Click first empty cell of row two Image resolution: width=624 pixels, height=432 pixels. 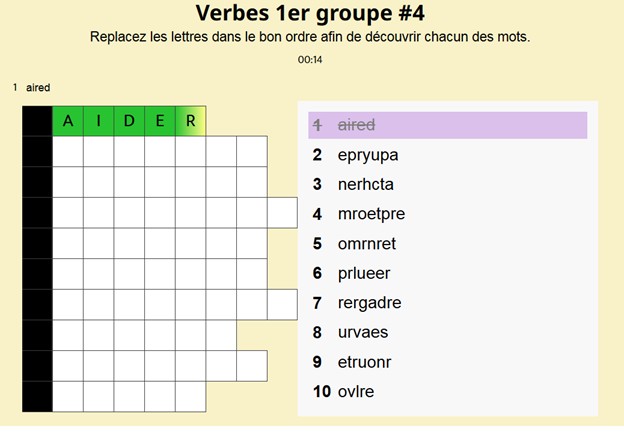pos(67,152)
